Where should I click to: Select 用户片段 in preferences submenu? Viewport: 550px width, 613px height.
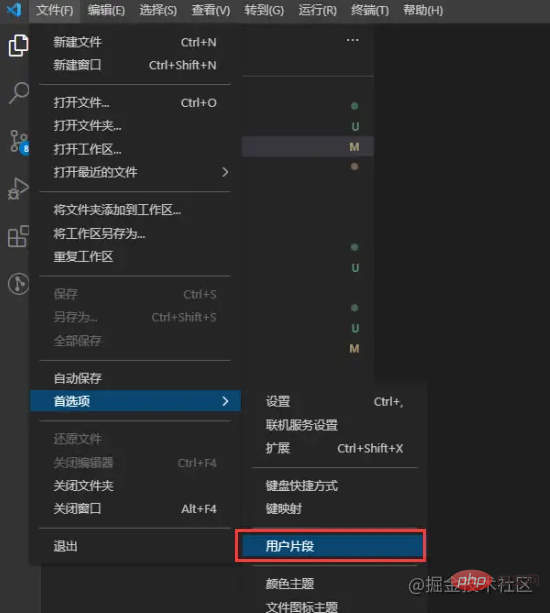click(x=330, y=546)
